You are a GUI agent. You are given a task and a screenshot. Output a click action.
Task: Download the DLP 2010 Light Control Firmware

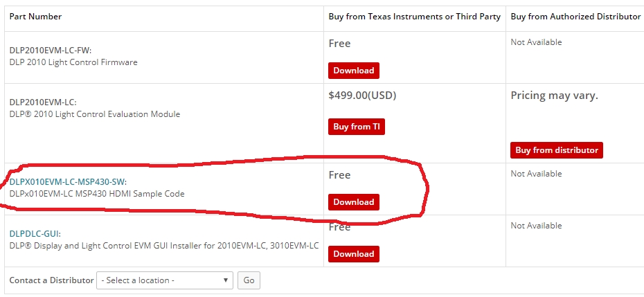coord(353,71)
